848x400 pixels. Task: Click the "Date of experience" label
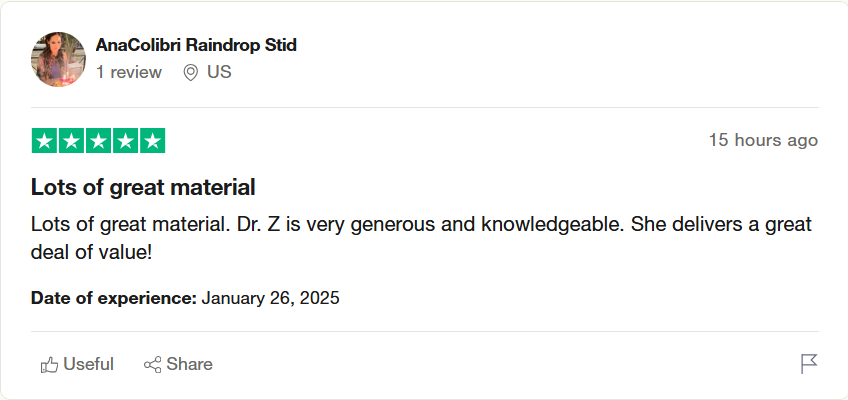pyautogui.click(x=114, y=298)
